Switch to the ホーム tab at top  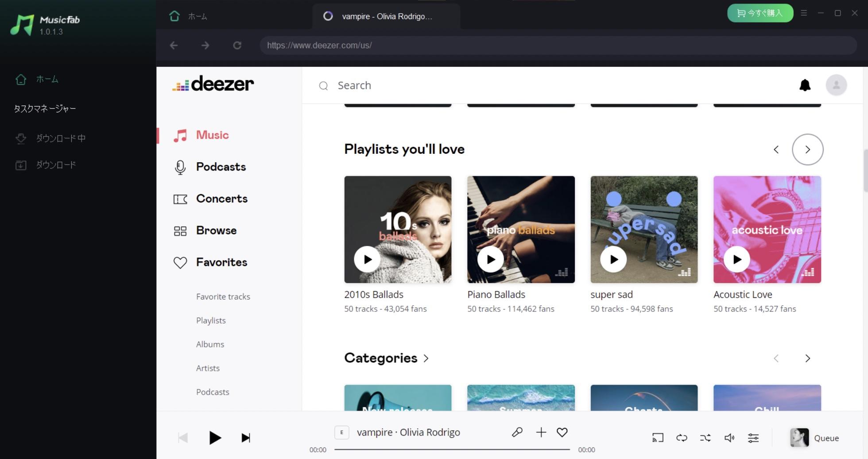pyautogui.click(x=188, y=16)
